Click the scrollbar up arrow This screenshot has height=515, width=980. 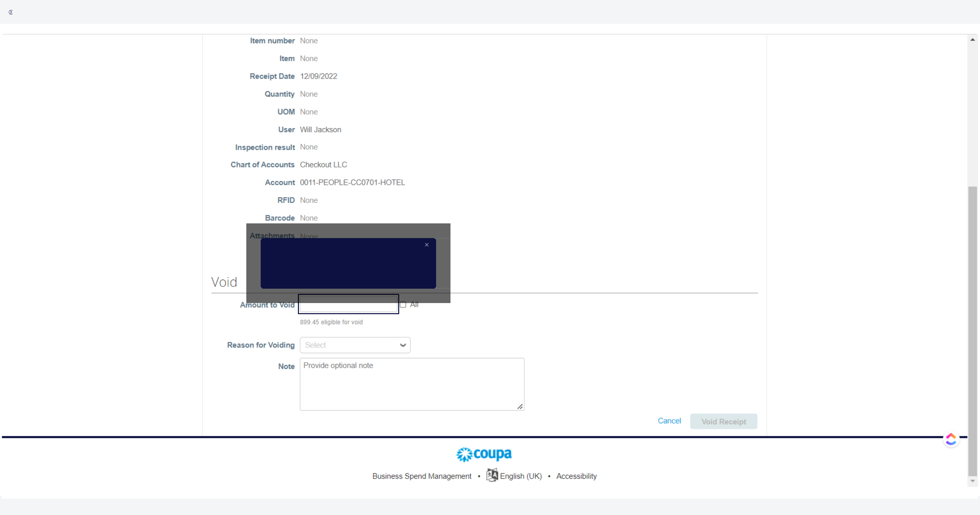(x=972, y=39)
